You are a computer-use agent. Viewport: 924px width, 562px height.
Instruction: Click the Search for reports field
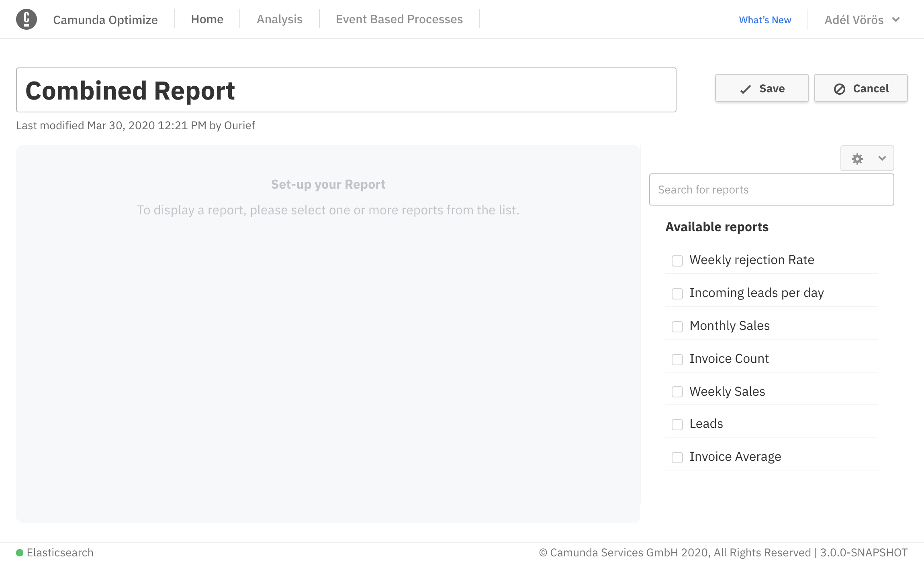click(x=771, y=189)
